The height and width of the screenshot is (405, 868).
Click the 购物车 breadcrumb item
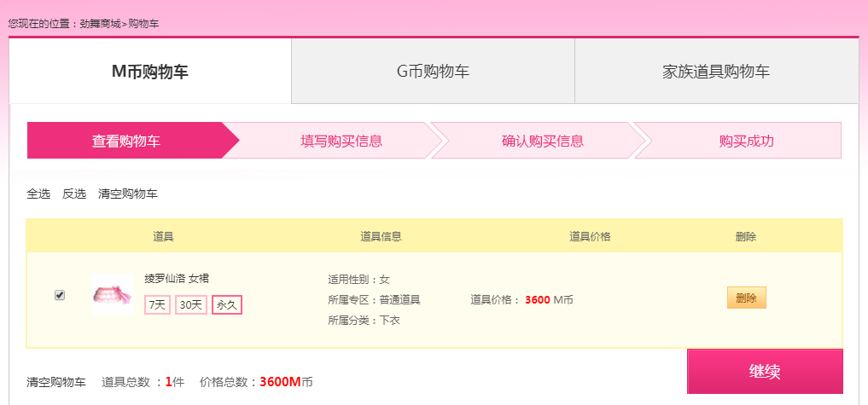(144, 25)
